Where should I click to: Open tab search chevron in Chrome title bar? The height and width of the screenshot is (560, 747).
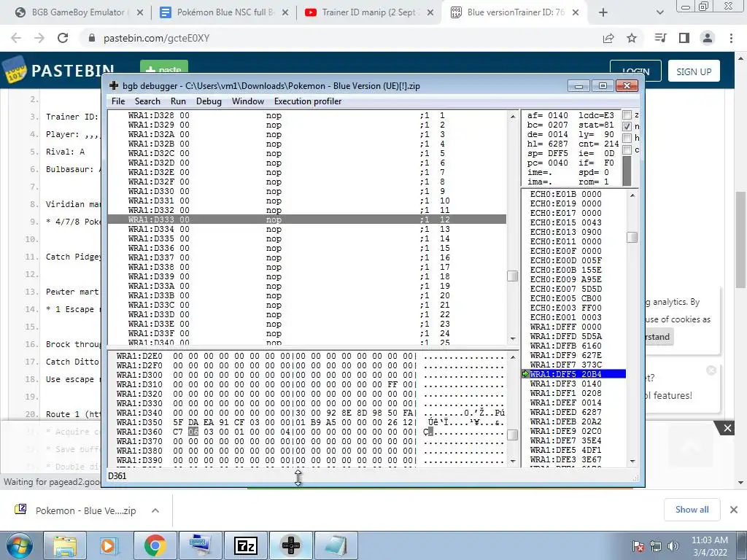pos(659,12)
